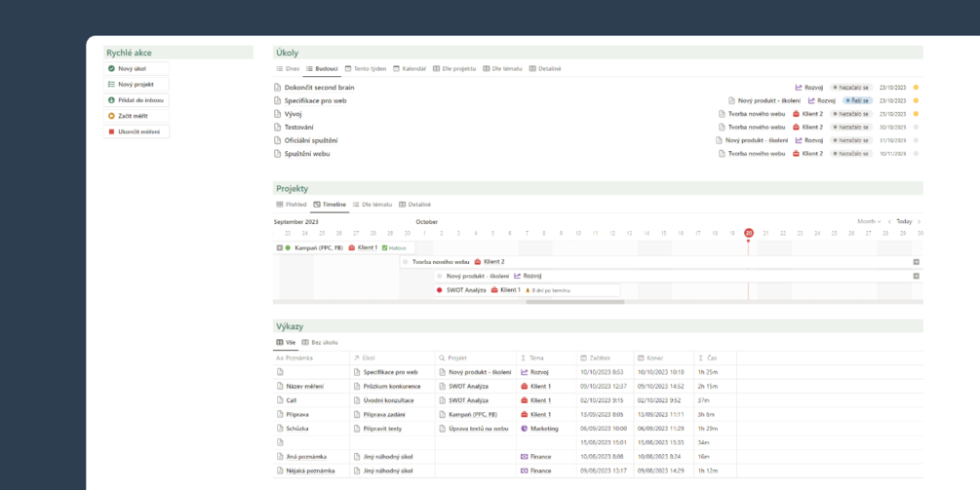Click page icon of Specifikace pro web task
Screen dimensions: 980x490
pos(278,100)
